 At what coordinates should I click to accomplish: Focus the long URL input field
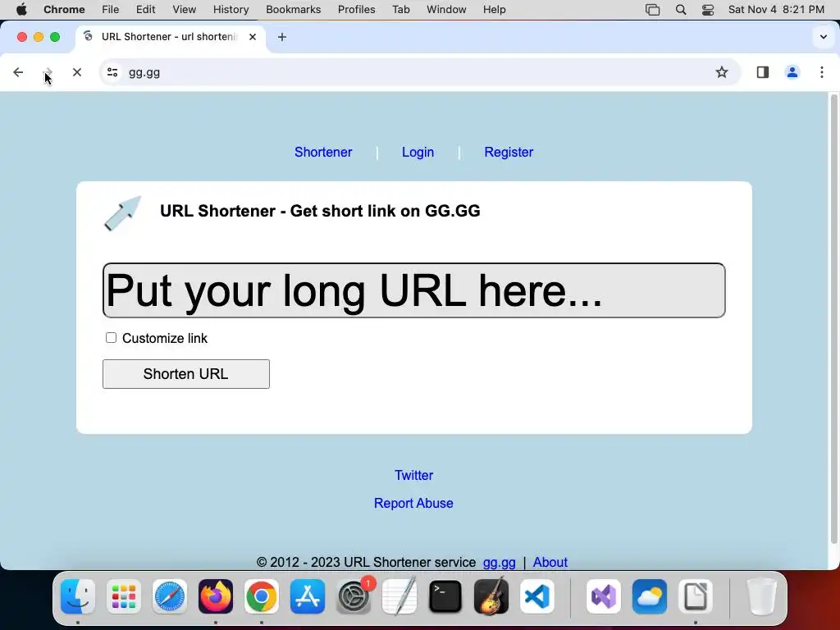[x=414, y=290]
